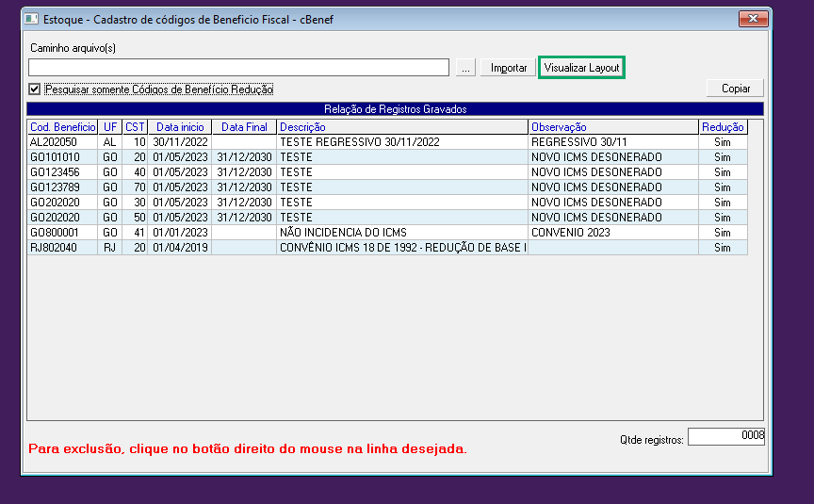Click Data inicio 30/11/2022 cell
Screen dimensions: 814x504
pos(180,142)
